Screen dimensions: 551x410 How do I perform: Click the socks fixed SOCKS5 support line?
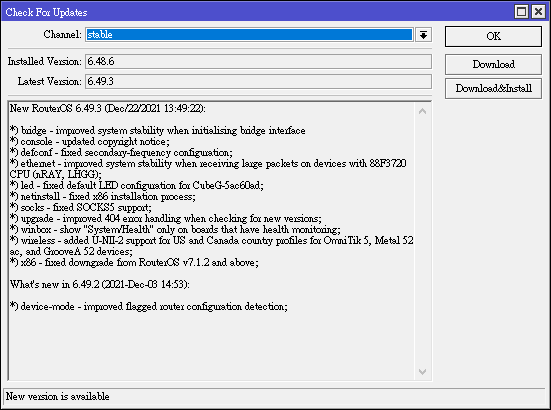81,207
